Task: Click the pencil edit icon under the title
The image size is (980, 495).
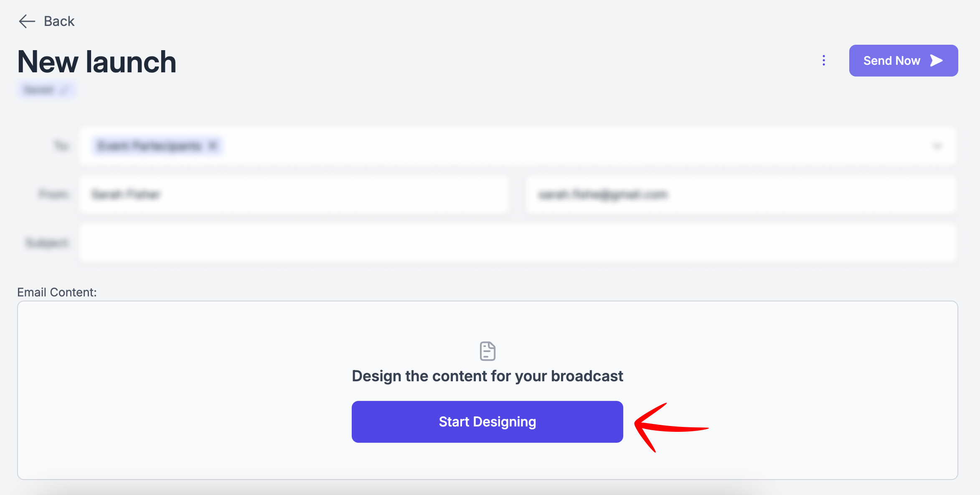Action: tap(64, 90)
